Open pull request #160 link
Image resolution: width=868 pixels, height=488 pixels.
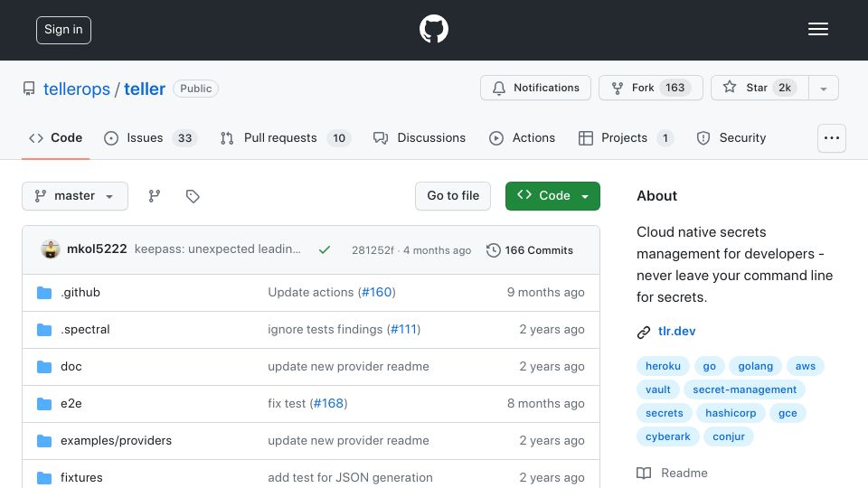pyautogui.click(x=377, y=292)
